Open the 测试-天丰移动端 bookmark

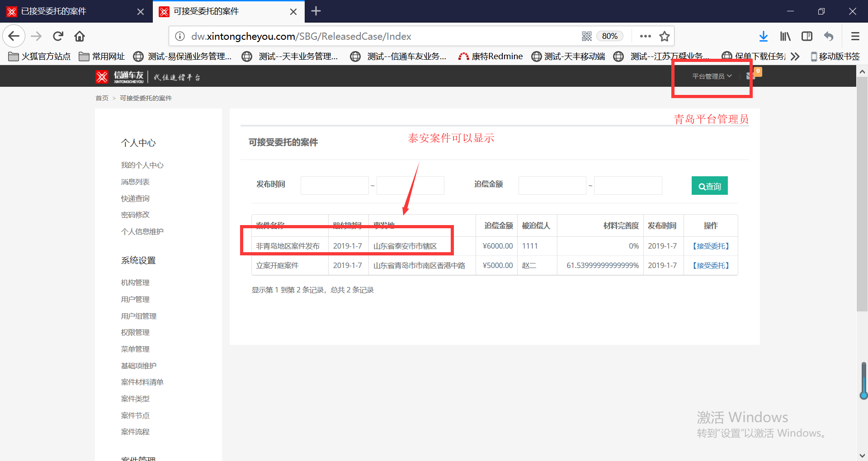(568, 56)
